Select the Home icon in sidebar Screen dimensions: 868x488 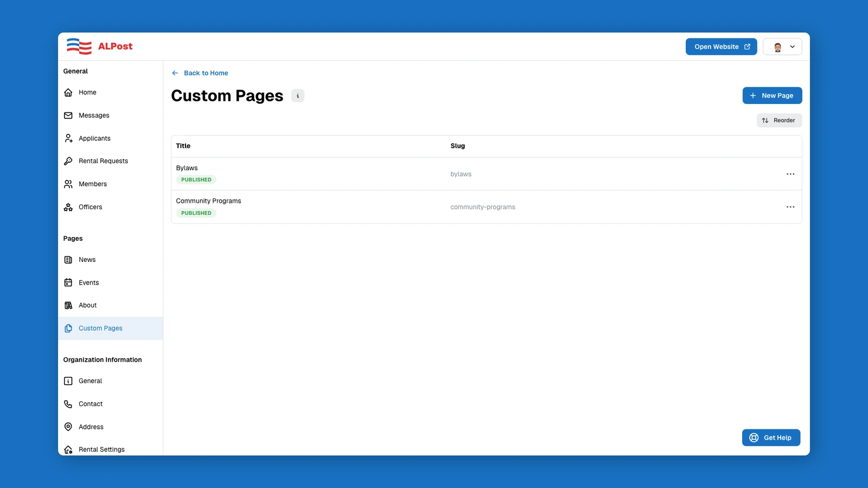click(68, 92)
